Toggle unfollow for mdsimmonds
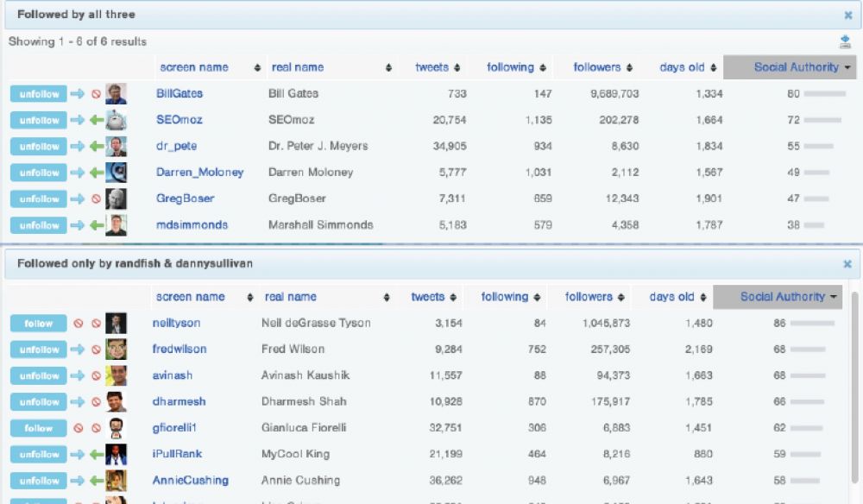This screenshot has width=863, height=504. pyautogui.click(x=39, y=225)
